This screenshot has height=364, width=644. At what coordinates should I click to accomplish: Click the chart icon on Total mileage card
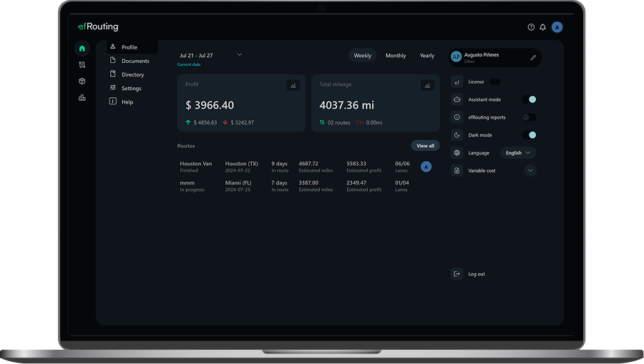coord(427,85)
